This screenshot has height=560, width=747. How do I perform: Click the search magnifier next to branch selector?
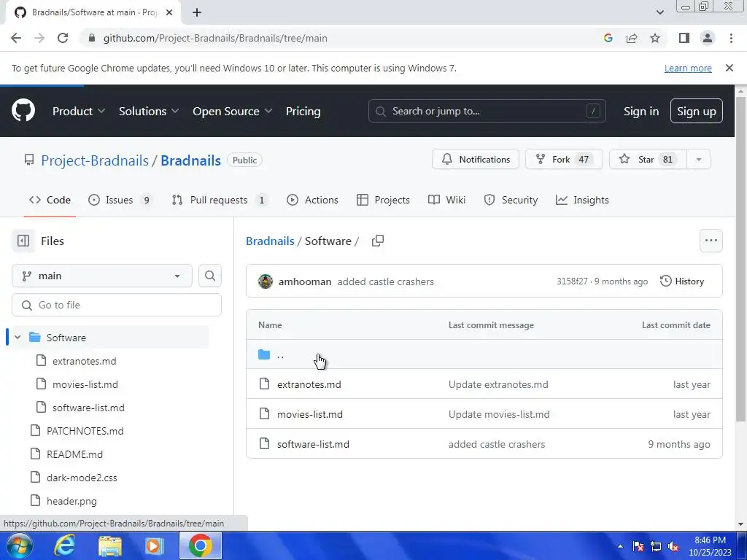pyautogui.click(x=210, y=276)
